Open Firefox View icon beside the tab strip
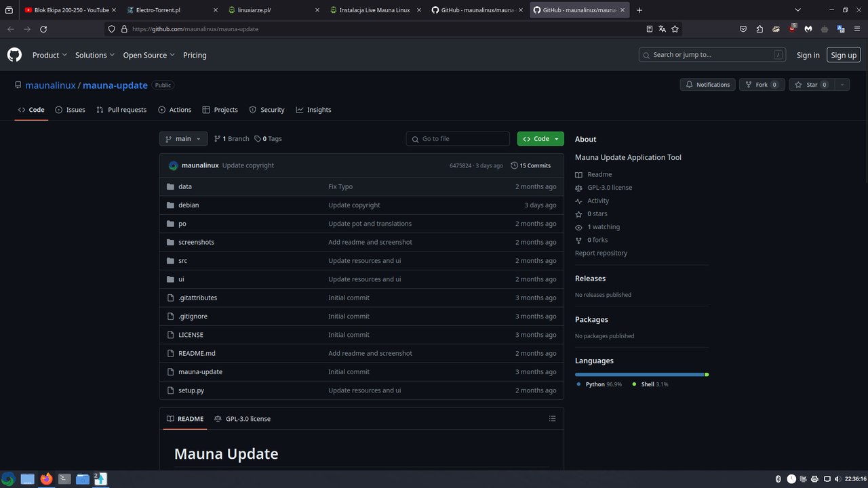868x488 pixels. [x=9, y=10]
